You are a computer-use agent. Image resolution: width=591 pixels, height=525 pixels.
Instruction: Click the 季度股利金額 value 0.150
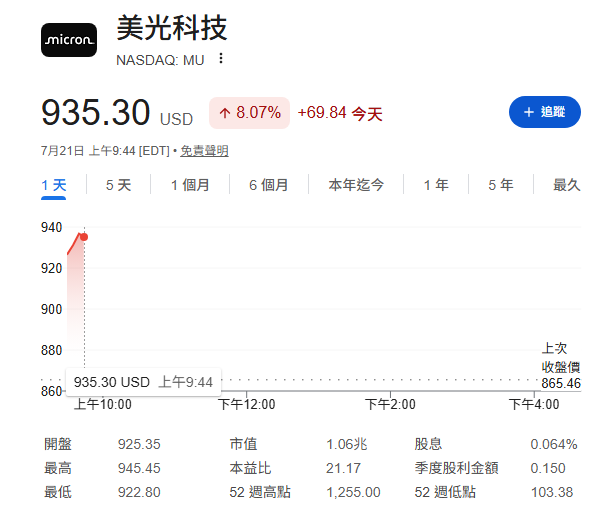click(x=548, y=468)
